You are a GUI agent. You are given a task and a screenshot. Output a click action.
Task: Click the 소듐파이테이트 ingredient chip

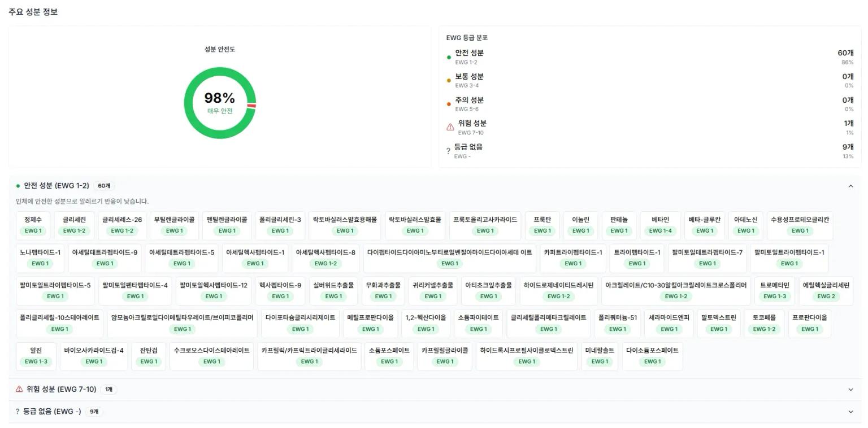pyautogui.click(x=478, y=324)
